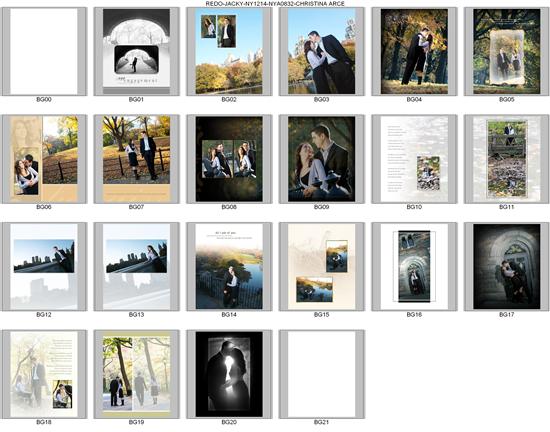Select BG17 dark archway kiss thumbnail
The height and width of the screenshot is (432, 550).
(507, 266)
